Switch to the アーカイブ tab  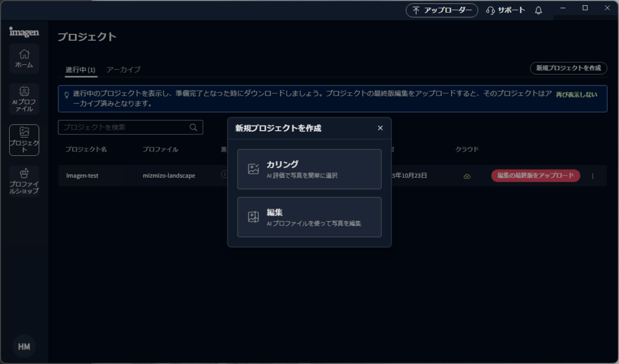pyautogui.click(x=123, y=69)
